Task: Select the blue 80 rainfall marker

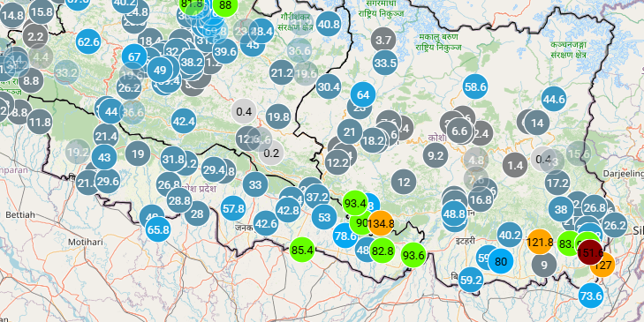Action: click(501, 261)
